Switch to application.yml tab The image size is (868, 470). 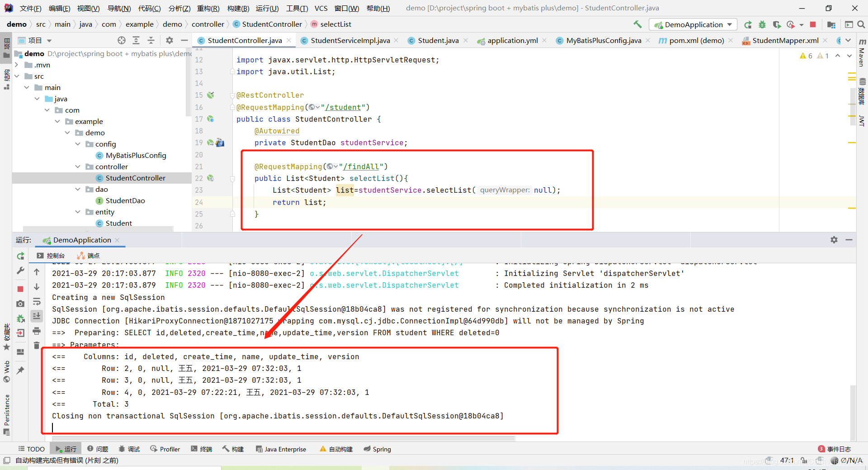pyautogui.click(x=512, y=40)
